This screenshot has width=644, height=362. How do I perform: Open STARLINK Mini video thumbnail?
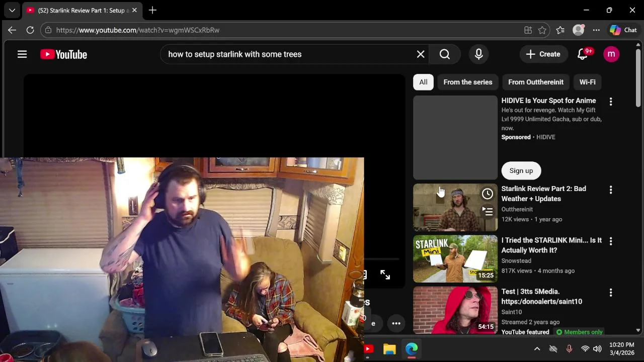coord(455,259)
